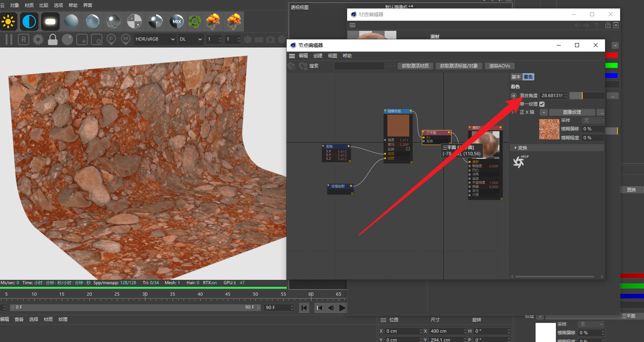Click the green scatter ring icon

coord(195,22)
